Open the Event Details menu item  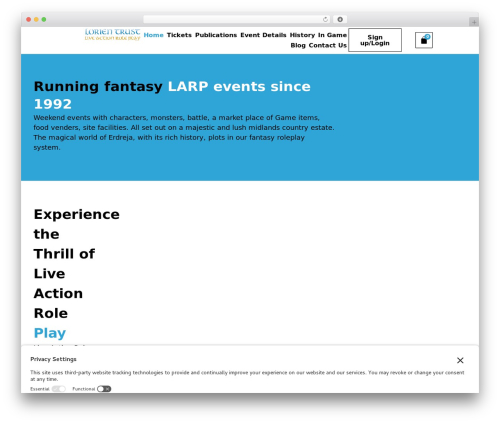(x=263, y=35)
